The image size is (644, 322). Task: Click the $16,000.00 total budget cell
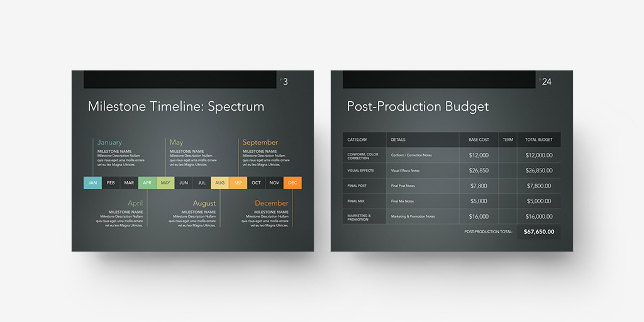[x=539, y=216]
